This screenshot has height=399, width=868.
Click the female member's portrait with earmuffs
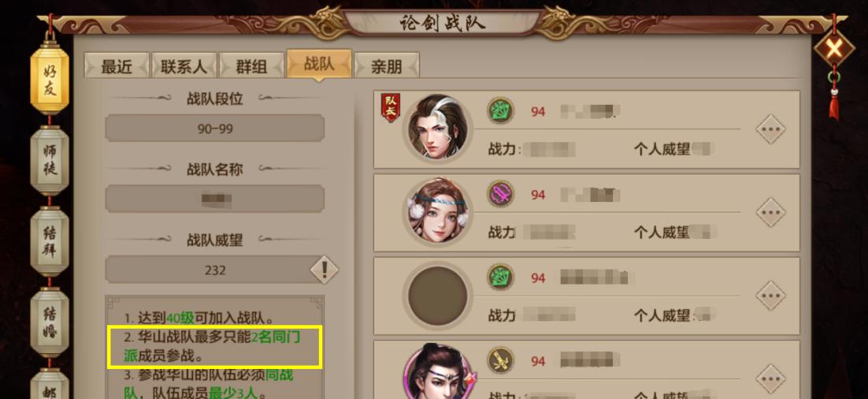click(x=437, y=211)
